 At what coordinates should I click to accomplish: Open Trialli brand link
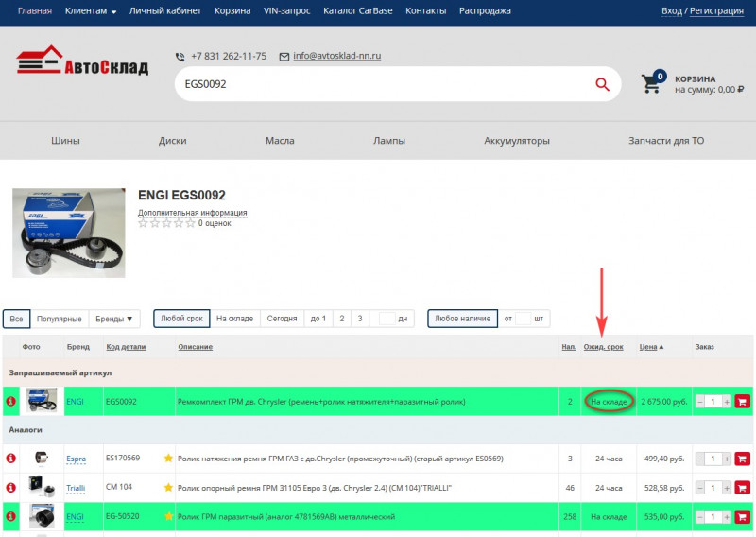76,488
